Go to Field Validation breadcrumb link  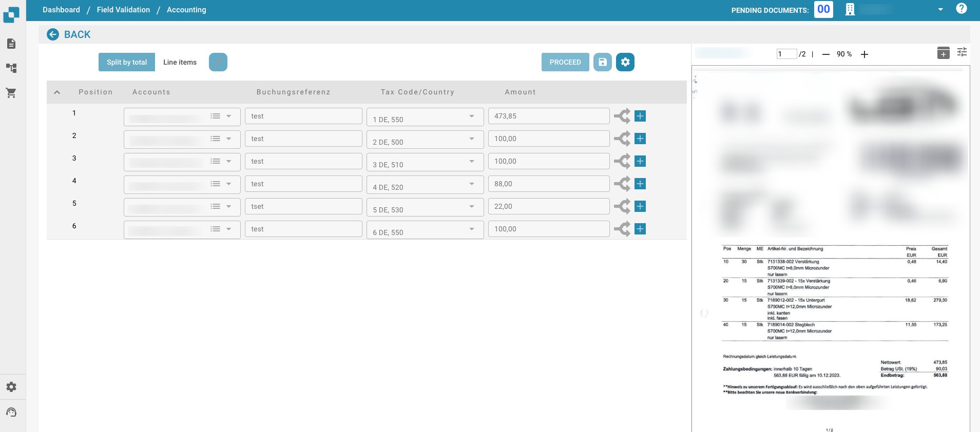[x=123, y=10]
